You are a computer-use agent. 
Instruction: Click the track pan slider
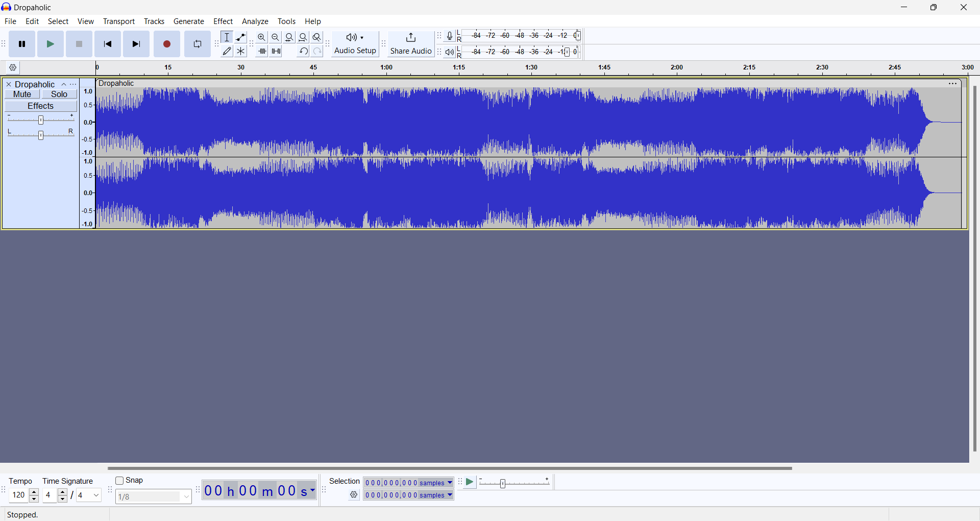[41, 135]
